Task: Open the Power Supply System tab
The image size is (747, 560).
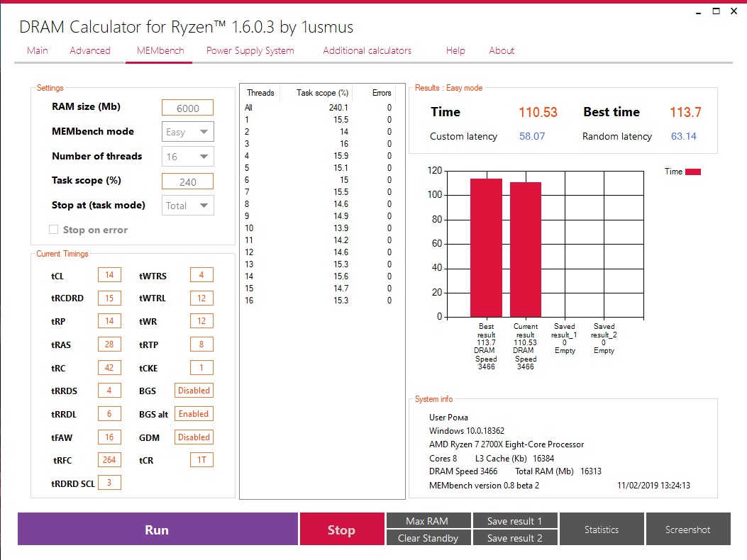Action: pos(250,50)
